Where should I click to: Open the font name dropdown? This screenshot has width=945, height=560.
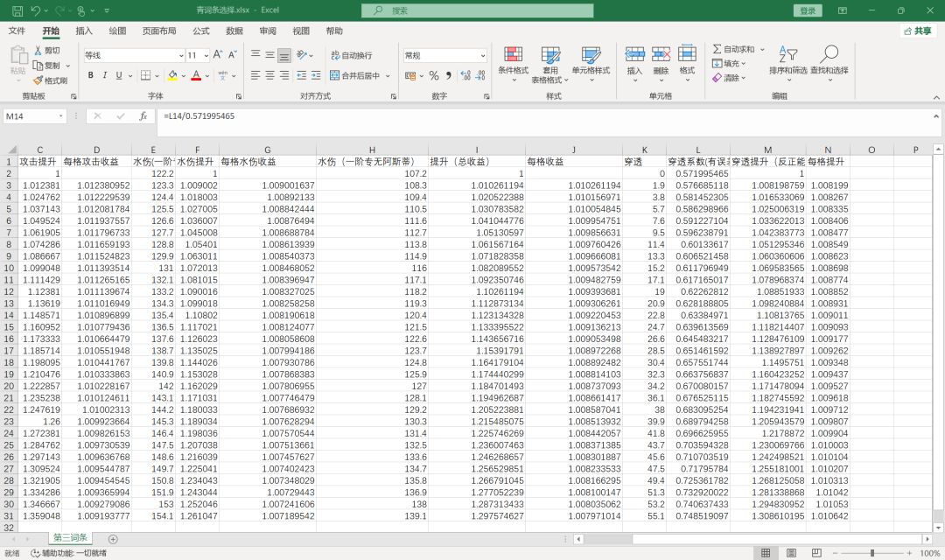[181, 55]
